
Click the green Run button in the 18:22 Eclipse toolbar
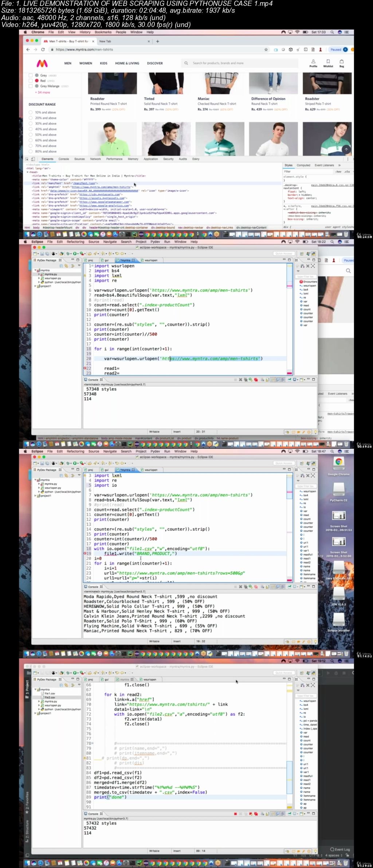click(75, 253)
